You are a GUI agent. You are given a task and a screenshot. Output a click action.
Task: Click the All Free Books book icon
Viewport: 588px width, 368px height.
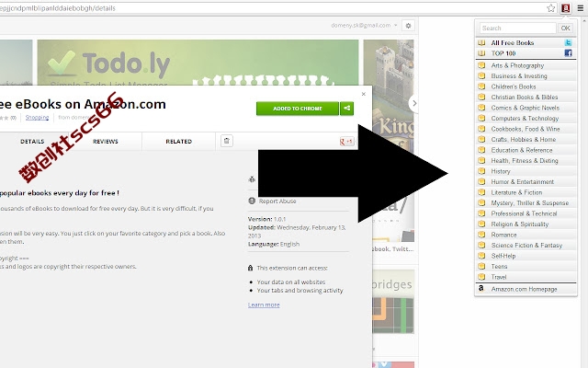[x=481, y=43]
